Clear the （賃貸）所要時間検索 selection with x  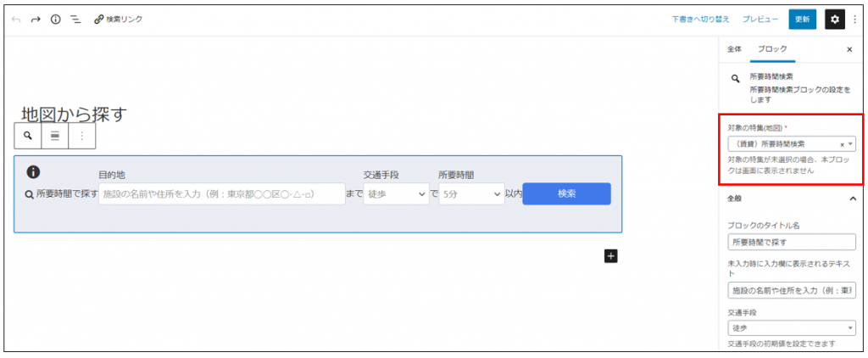(842, 145)
